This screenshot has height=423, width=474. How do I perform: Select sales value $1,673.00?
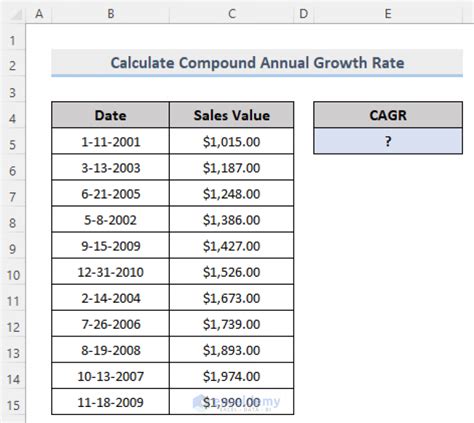(x=232, y=298)
